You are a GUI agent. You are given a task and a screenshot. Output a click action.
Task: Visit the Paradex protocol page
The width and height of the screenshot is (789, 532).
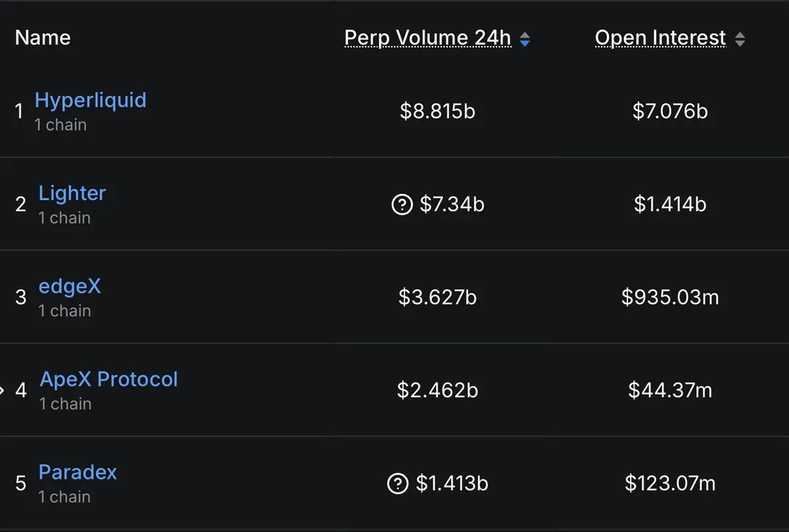click(78, 472)
